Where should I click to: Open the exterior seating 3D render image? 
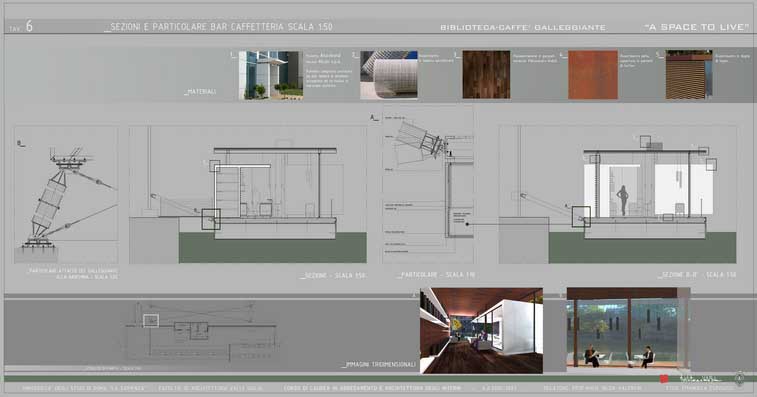click(x=628, y=329)
